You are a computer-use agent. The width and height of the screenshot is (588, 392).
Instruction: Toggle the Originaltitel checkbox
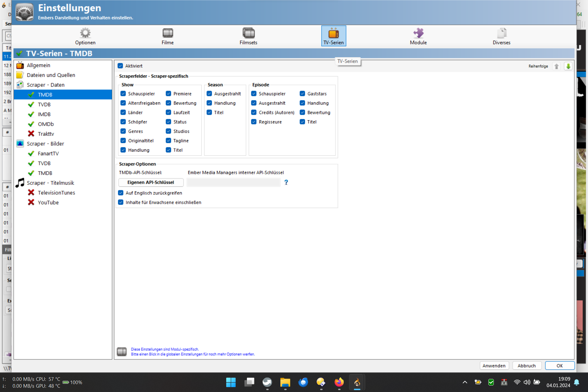pos(123,140)
